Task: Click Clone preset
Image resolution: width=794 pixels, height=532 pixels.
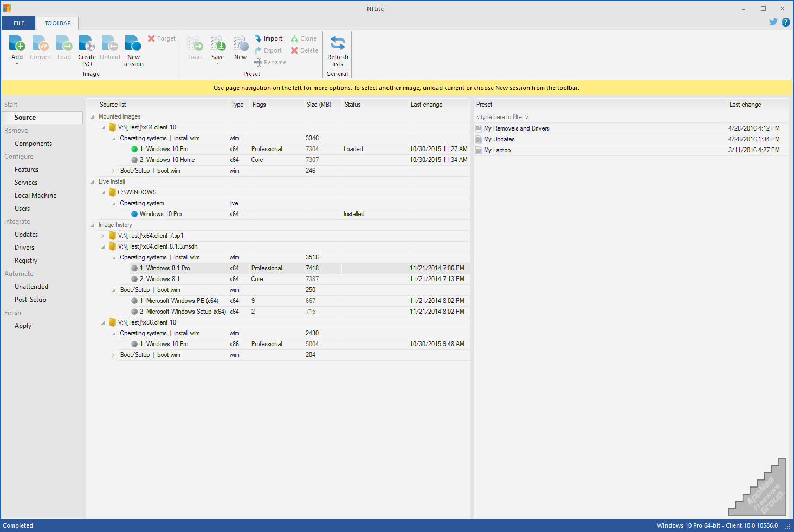Action: point(304,38)
